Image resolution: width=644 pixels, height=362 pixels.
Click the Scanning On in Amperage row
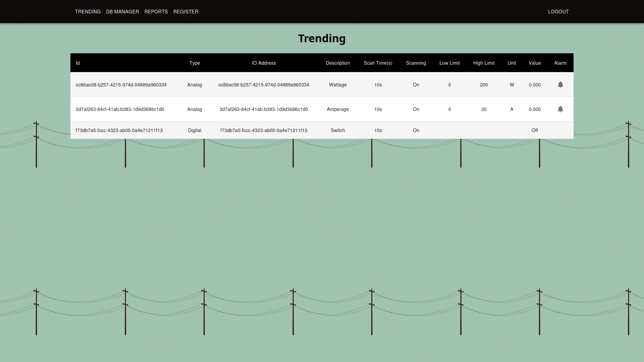pos(416,109)
